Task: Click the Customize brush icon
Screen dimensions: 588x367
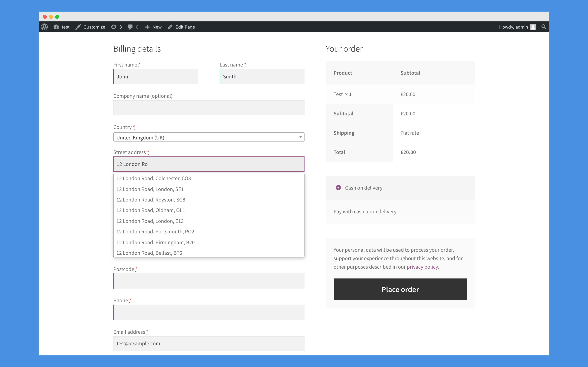Action: coord(78,27)
